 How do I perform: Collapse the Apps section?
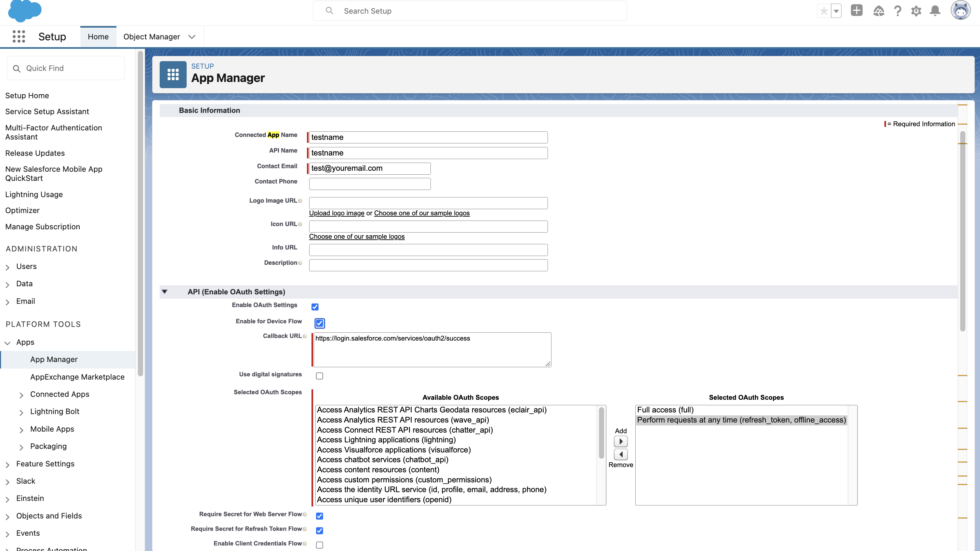pos(7,343)
